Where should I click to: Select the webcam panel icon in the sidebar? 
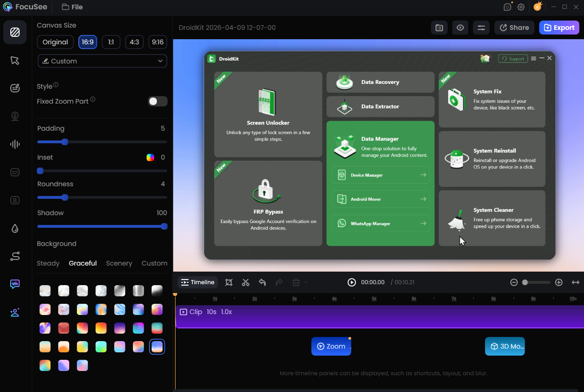pyautogui.click(x=14, y=116)
